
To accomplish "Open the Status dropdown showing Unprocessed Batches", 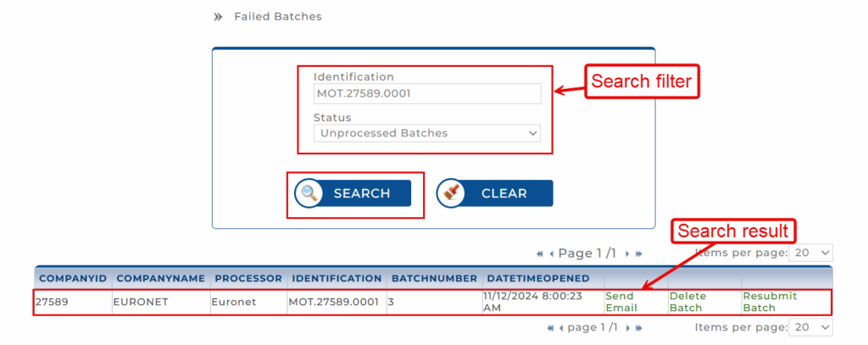I will [x=427, y=133].
